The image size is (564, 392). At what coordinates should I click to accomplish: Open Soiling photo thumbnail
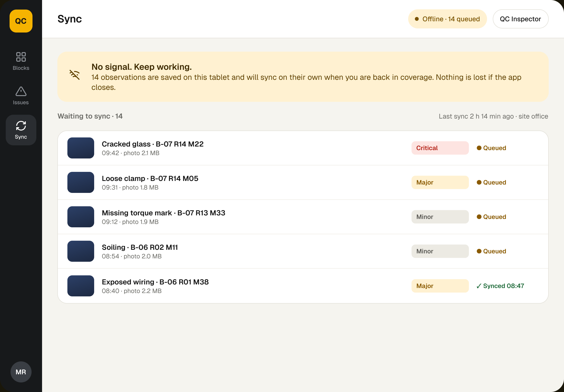click(x=81, y=251)
